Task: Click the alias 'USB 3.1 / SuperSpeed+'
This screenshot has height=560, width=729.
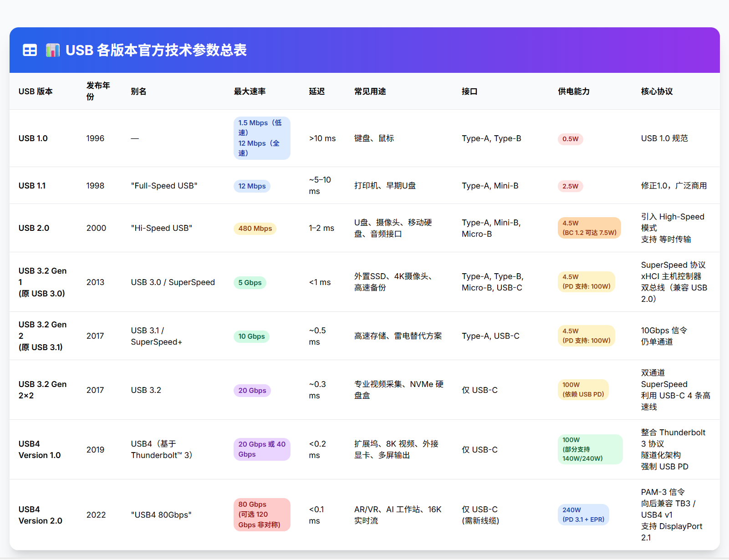Action: coord(156,336)
